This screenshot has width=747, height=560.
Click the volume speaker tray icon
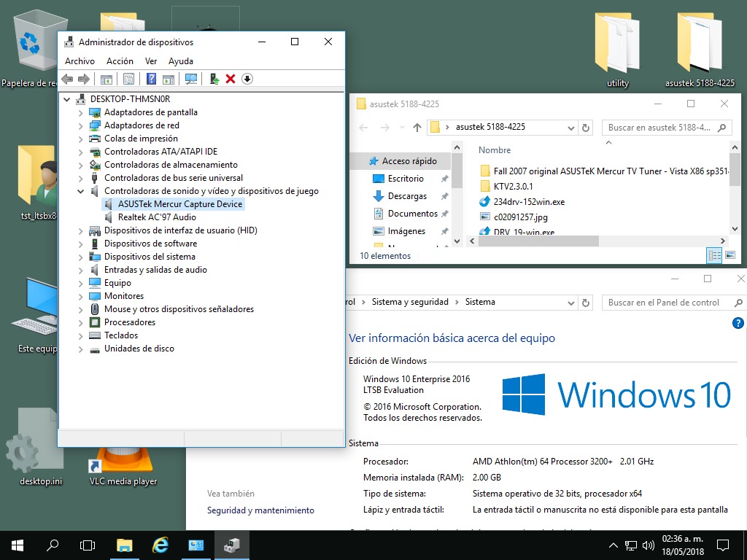coord(649,545)
